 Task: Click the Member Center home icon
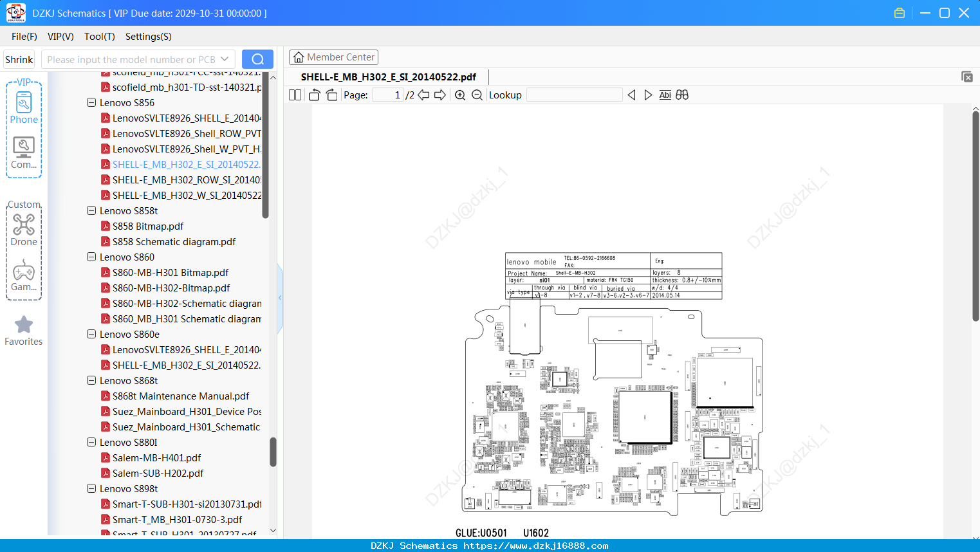299,57
